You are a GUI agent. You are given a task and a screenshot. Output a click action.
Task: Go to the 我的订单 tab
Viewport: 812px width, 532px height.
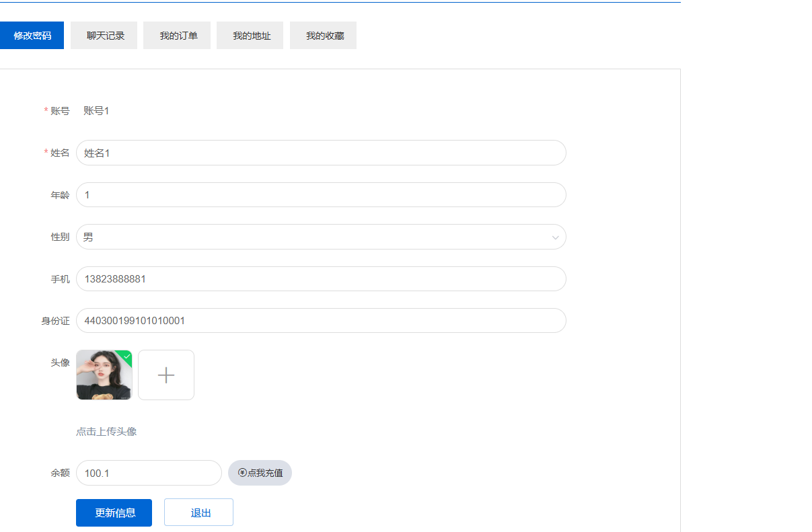coord(178,36)
